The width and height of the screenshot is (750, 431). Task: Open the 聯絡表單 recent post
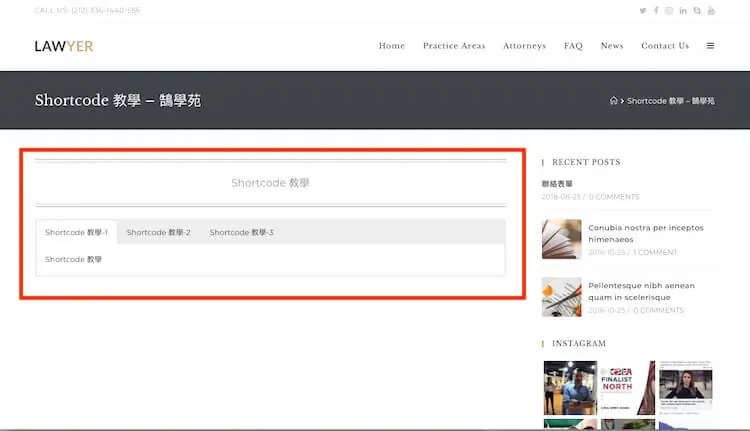pos(557,184)
